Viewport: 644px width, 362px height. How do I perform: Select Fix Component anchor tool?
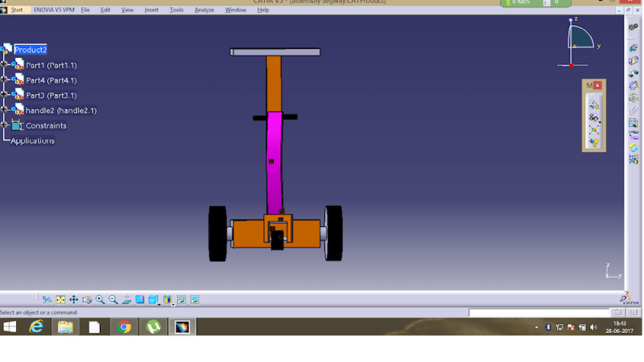634,97
